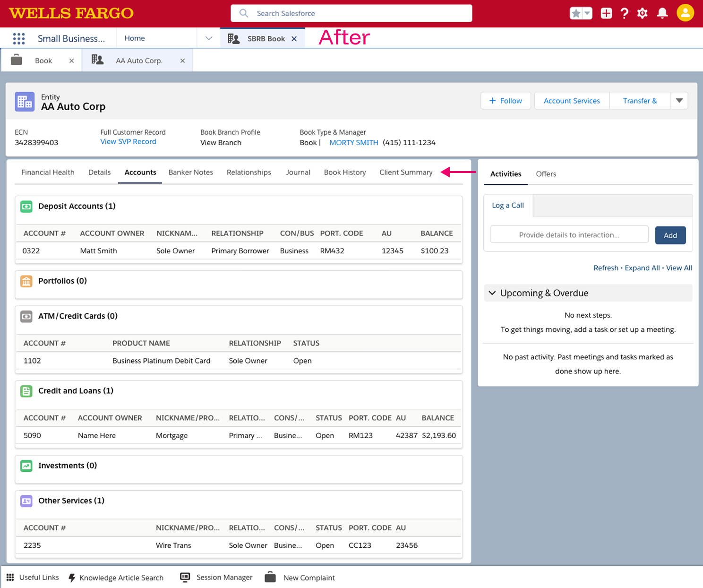Select service account 2235 cell

click(32, 545)
